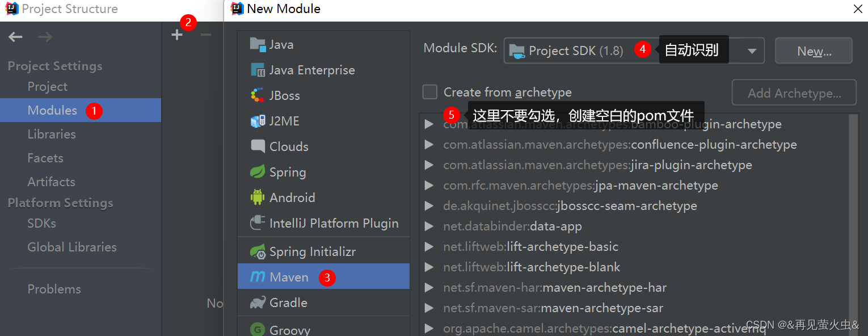Pick the JBoss module type
Viewport: 868px width, 336px height.
tap(323, 95)
